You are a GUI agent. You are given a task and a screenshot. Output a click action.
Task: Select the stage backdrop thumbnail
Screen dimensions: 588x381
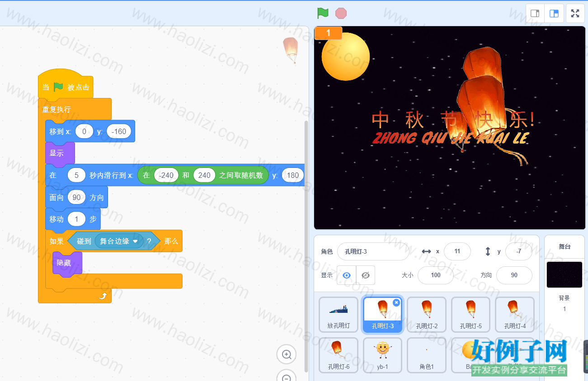click(x=564, y=274)
